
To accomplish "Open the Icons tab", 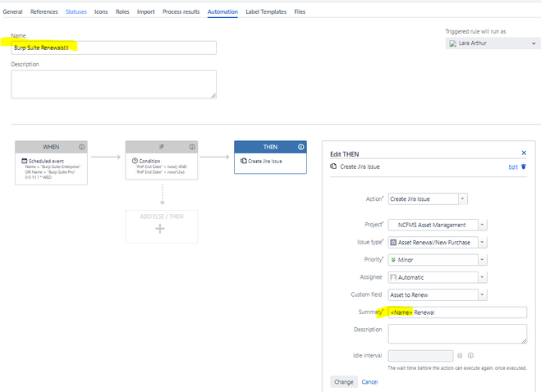I will click(x=101, y=11).
